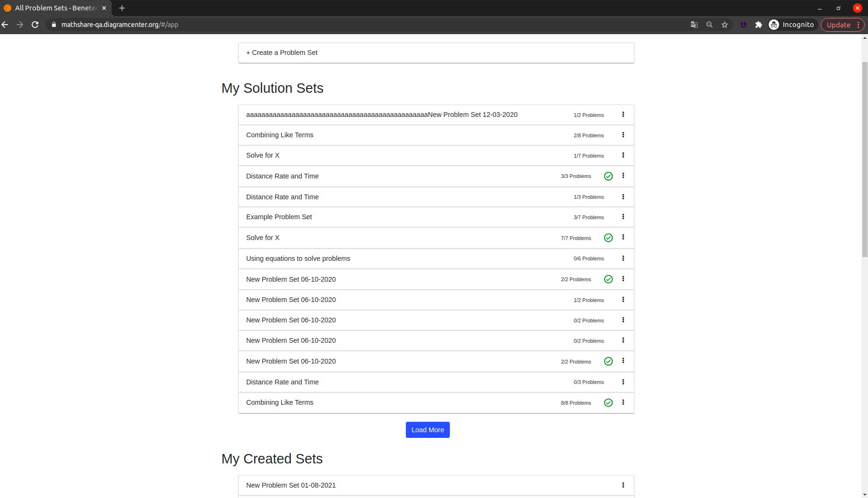Click the search zoom icon in the address bar

710,25
